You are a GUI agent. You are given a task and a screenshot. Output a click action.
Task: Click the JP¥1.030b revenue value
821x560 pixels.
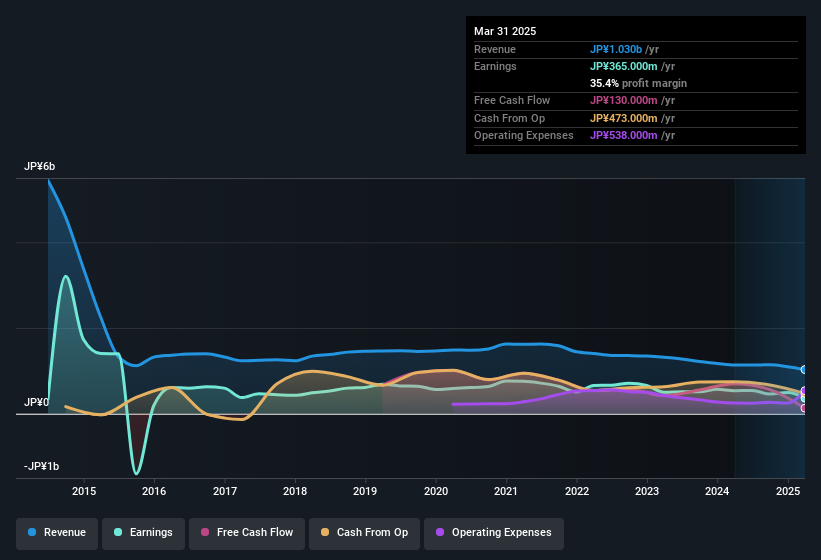coord(616,49)
